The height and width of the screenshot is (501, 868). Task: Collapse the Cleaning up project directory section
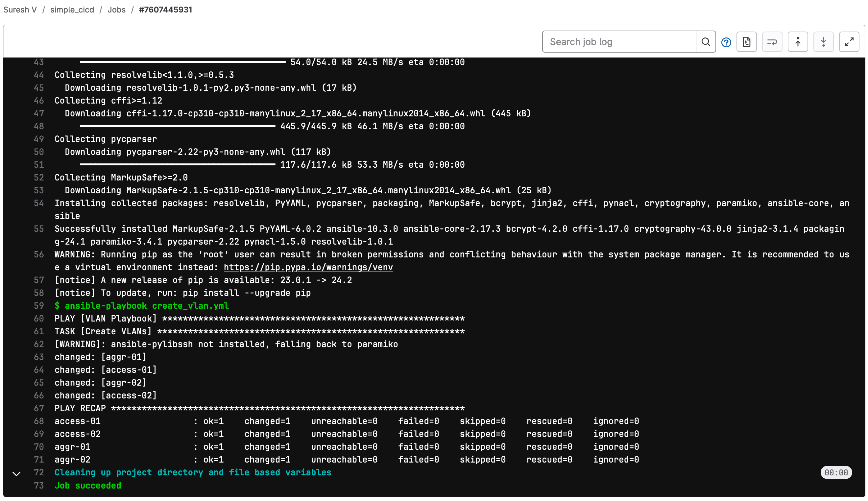(16, 474)
